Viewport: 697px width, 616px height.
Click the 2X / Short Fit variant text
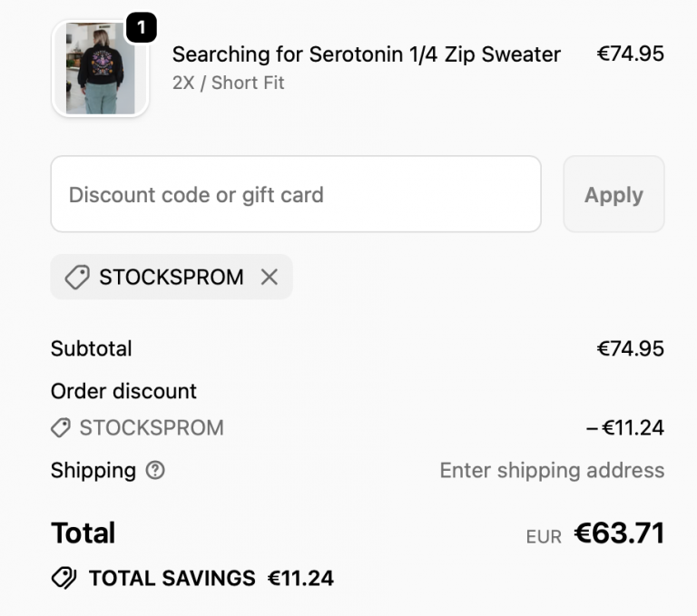pyautogui.click(x=229, y=83)
